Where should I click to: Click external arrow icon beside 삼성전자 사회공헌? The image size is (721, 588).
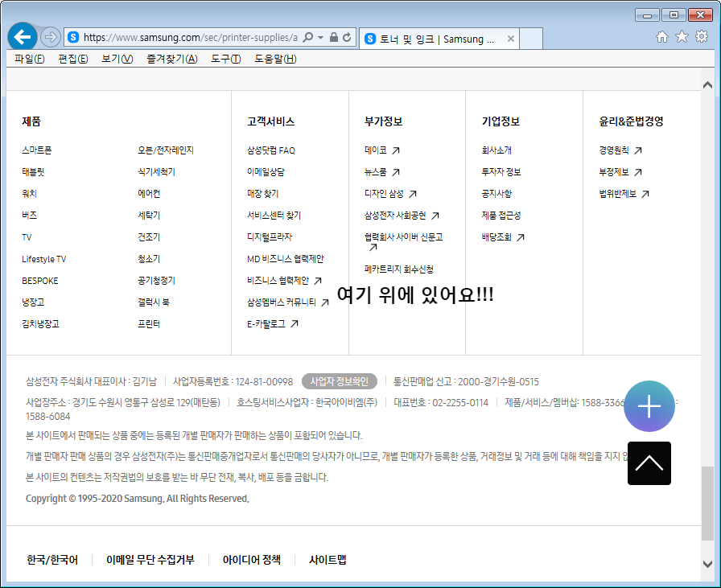[435, 216]
